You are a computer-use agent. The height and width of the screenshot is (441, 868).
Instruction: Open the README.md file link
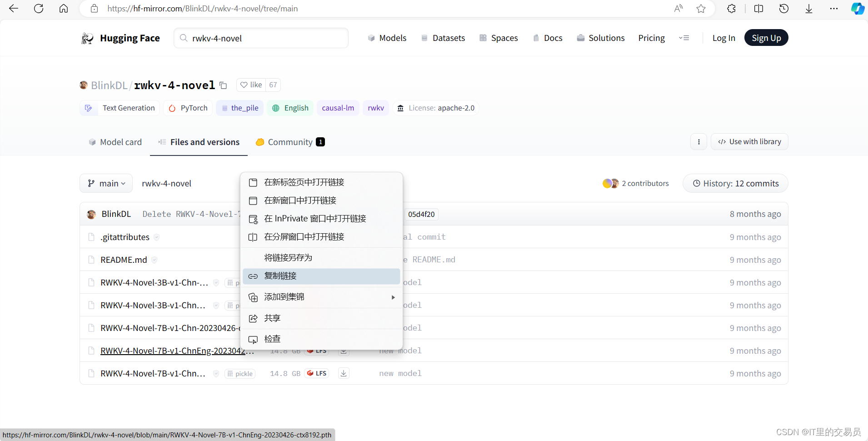[x=123, y=260]
